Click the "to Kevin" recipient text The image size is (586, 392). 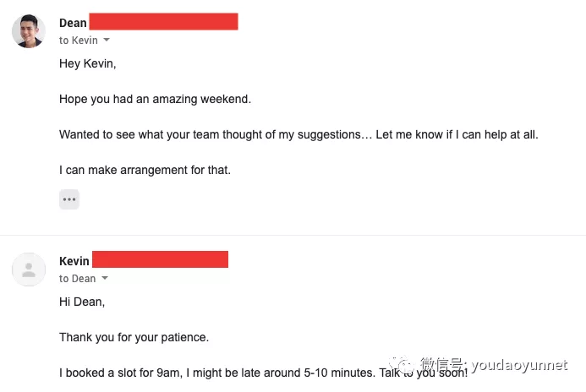[78, 41]
